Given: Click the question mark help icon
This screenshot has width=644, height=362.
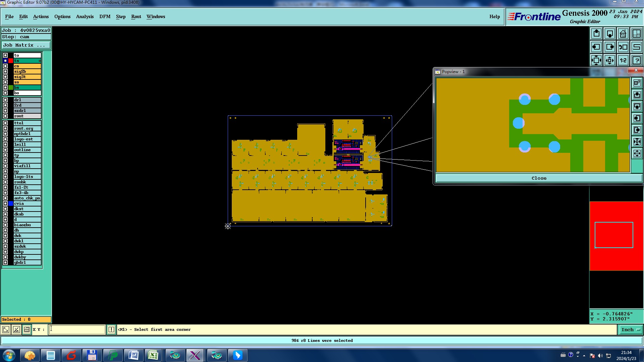Looking at the screenshot, I should [x=636, y=60].
